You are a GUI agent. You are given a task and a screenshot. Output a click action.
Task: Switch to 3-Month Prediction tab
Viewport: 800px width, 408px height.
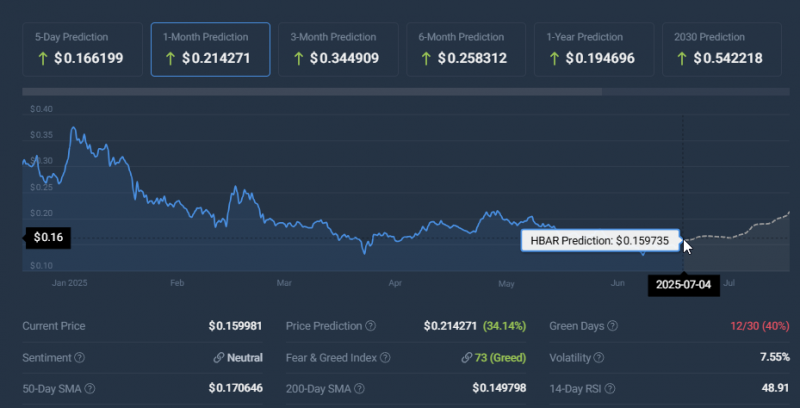click(x=339, y=49)
